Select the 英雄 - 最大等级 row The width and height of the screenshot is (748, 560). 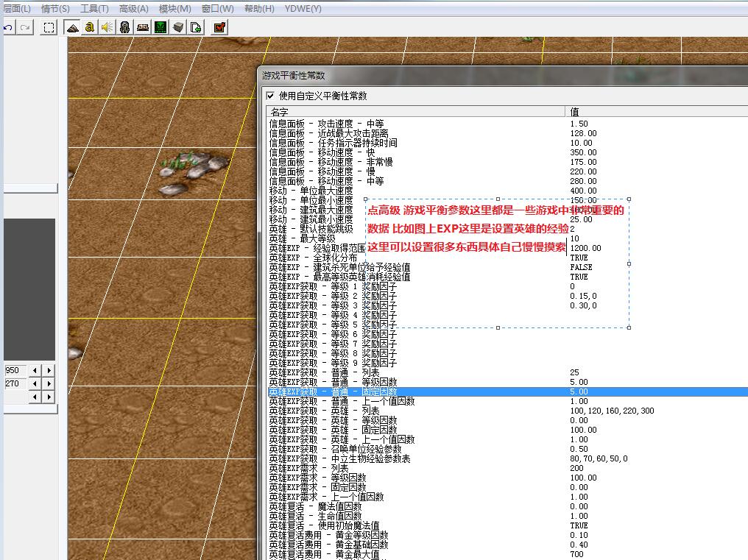click(x=303, y=238)
